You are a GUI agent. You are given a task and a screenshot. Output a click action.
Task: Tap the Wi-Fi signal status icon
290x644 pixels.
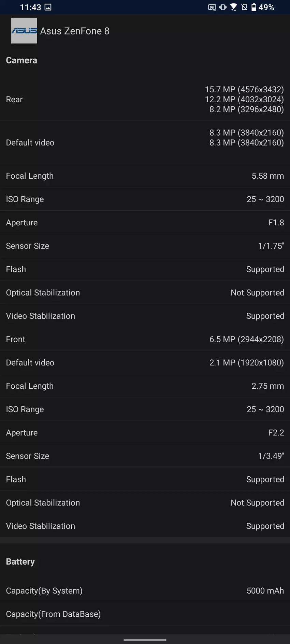tap(234, 7)
